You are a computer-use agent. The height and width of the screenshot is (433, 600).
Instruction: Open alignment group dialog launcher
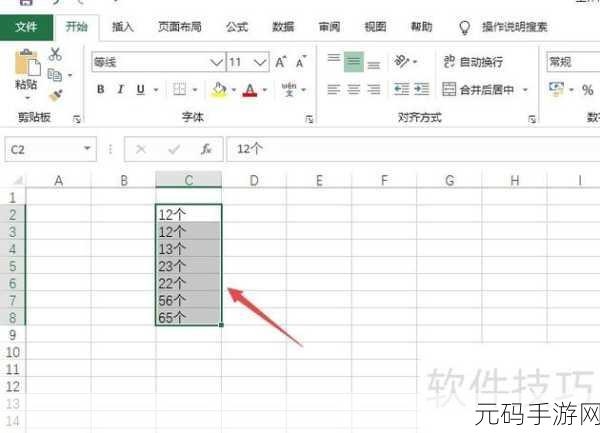tap(532, 119)
